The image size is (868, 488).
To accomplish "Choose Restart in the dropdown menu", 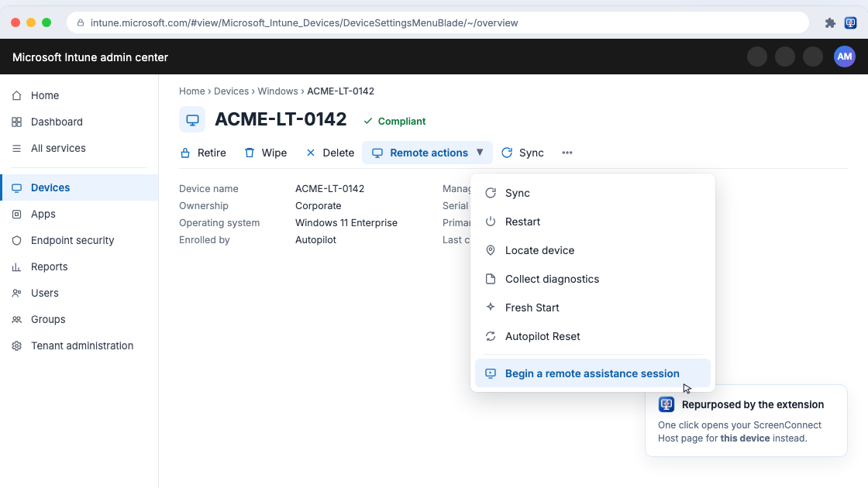I will [x=593, y=222].
